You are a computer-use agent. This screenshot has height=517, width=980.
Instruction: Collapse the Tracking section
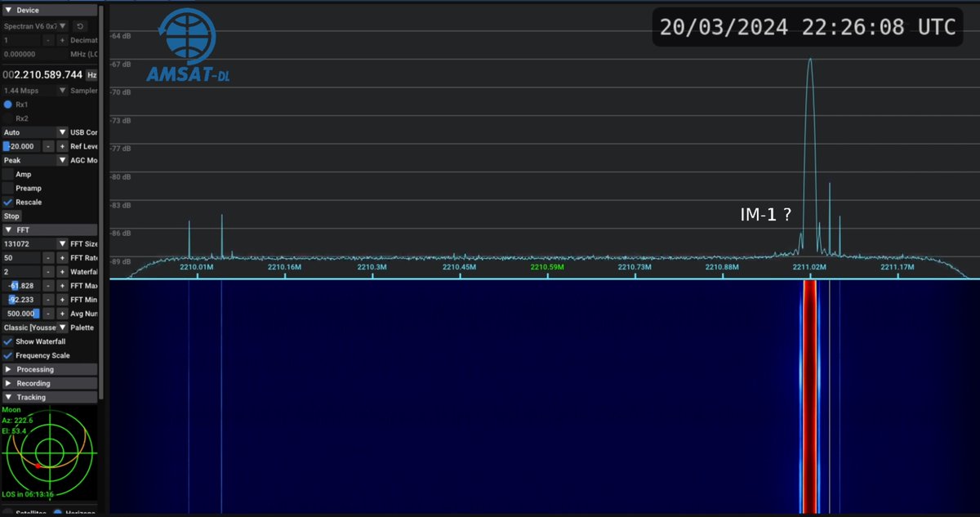[49, 397]
